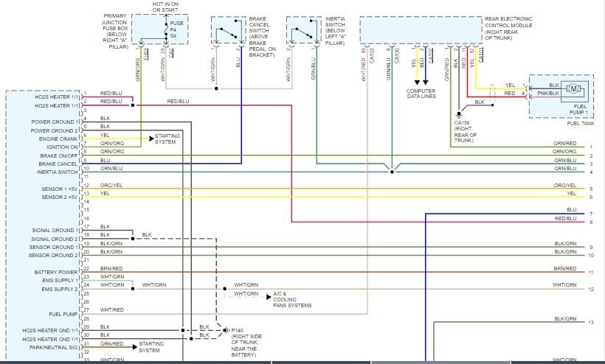Click the 'CA100' connector label

397,55
